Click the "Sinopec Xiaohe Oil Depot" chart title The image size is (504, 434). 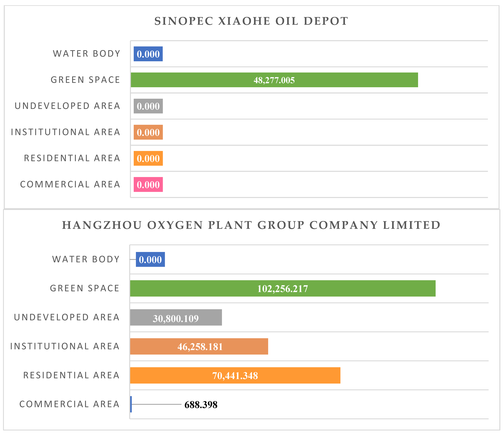251,21
